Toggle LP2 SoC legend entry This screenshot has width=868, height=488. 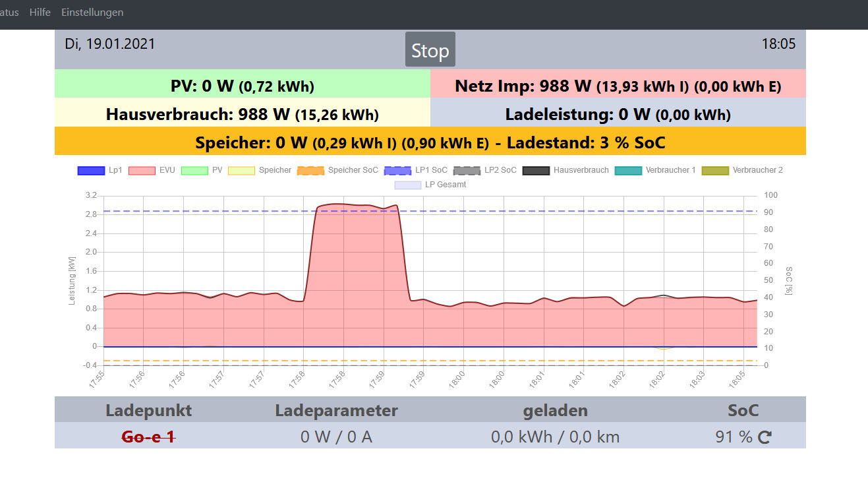[x=485, y=170]
